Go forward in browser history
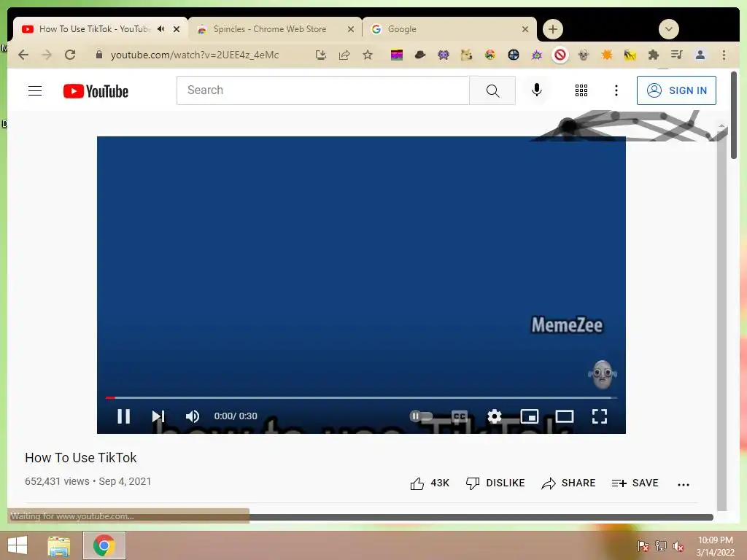747x560 pixels. coord(47,55)
